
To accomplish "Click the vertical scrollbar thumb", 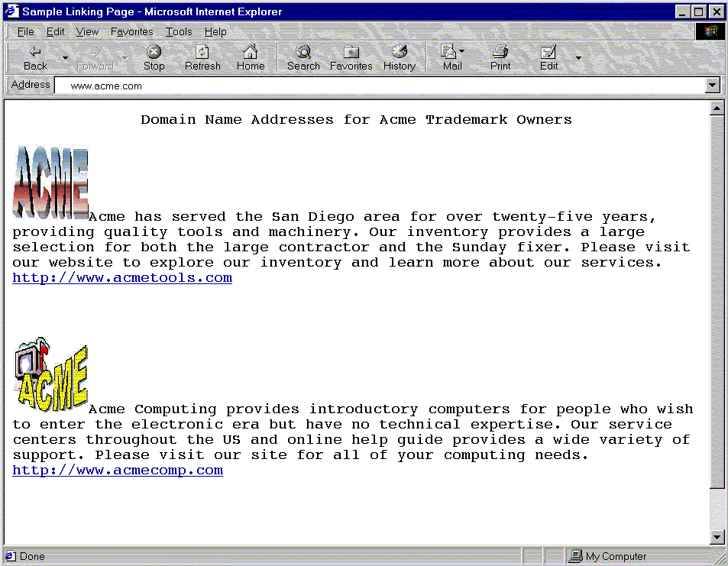I will 717,302.
